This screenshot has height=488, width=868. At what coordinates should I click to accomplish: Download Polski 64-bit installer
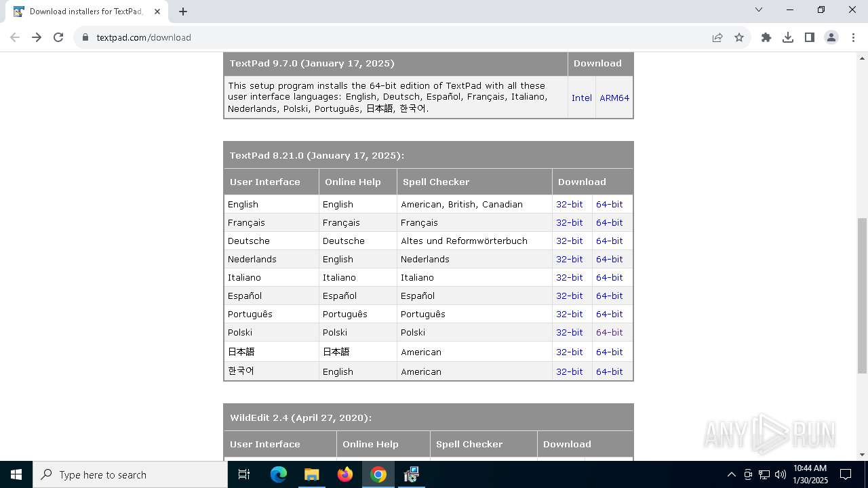(x=610, y=332)
